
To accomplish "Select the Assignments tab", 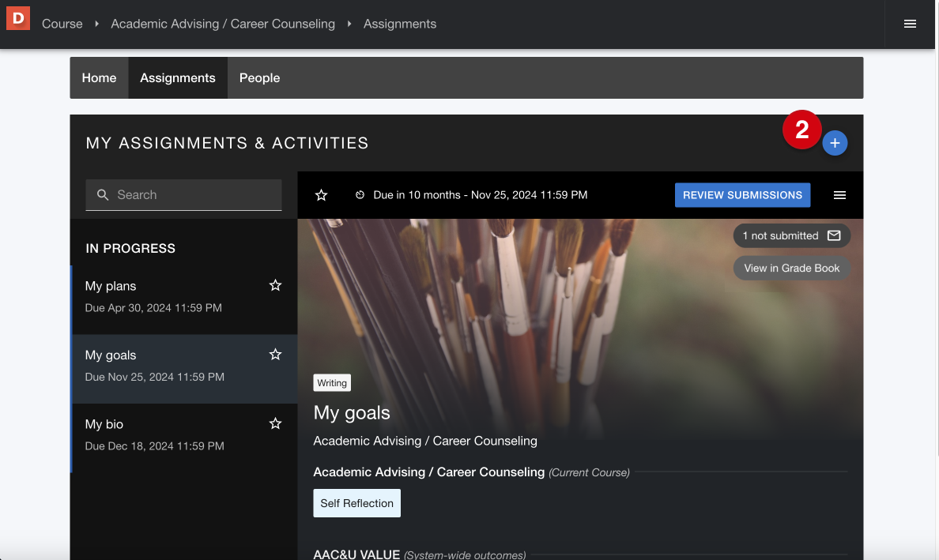I will (178, 77).
